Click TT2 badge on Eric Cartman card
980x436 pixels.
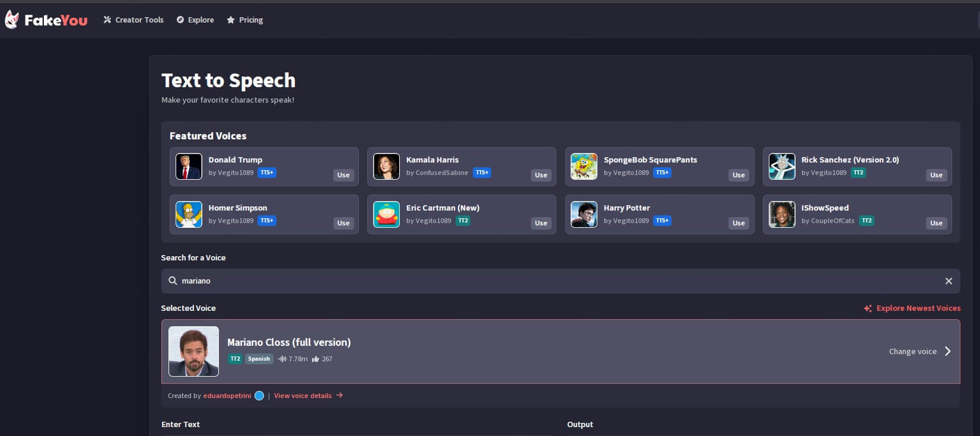pyautogui.click(x=463, y=221)
